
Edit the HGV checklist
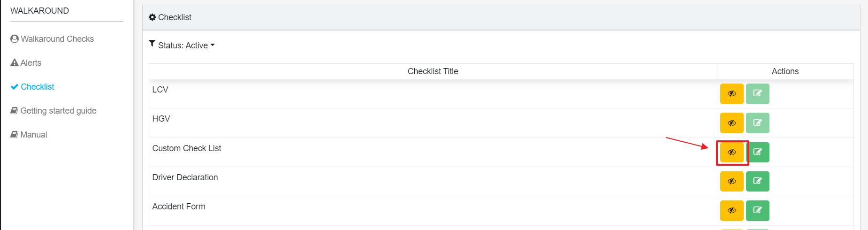[758, 123]
